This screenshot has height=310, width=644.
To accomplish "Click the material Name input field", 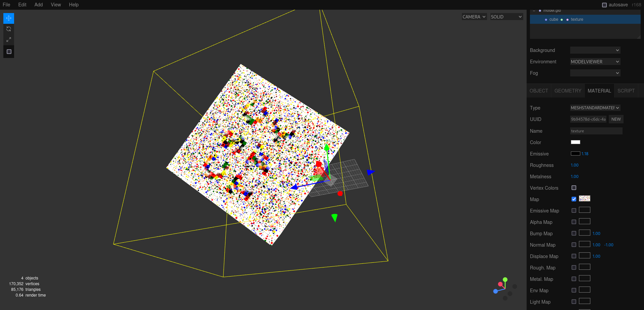I will tap(596, 131).
